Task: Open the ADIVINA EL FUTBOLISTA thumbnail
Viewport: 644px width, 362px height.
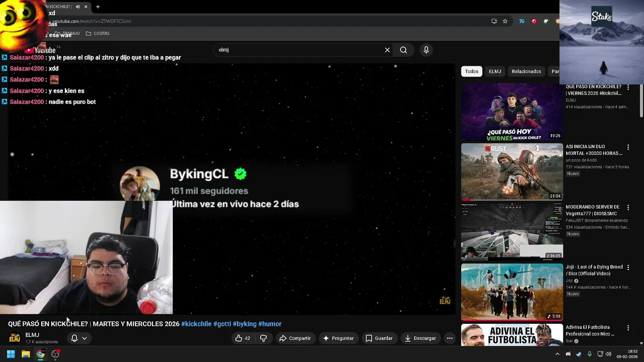Action: 512,335
